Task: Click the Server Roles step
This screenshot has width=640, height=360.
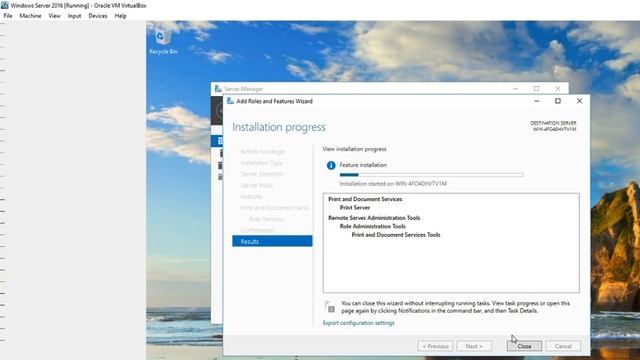Action: tap(257, 185)
